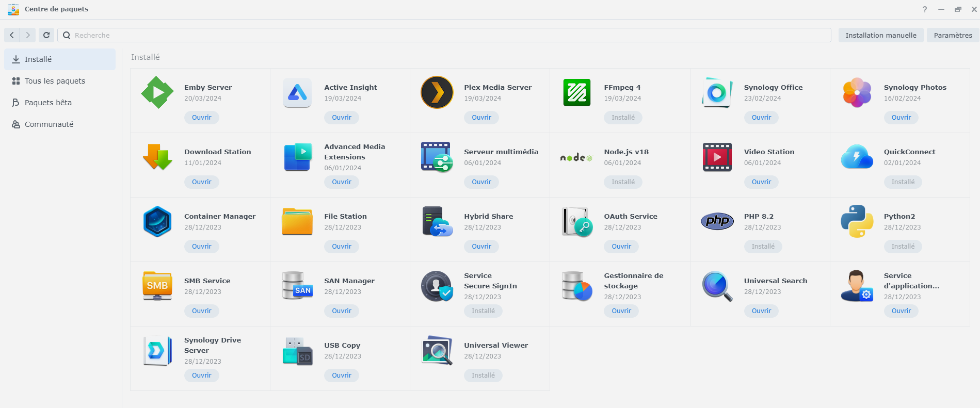
Task: Click the Node.js v18 icon
Action: [x=576, y=157]
